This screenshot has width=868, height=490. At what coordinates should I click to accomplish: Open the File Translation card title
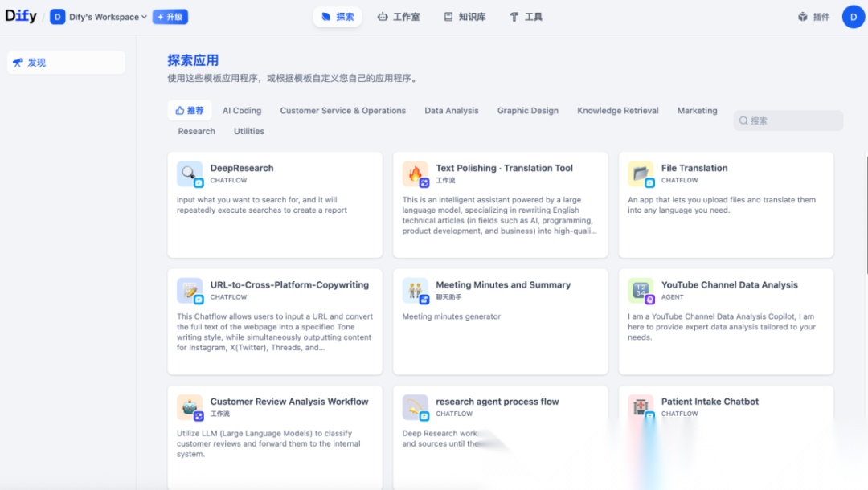(694, 168)
